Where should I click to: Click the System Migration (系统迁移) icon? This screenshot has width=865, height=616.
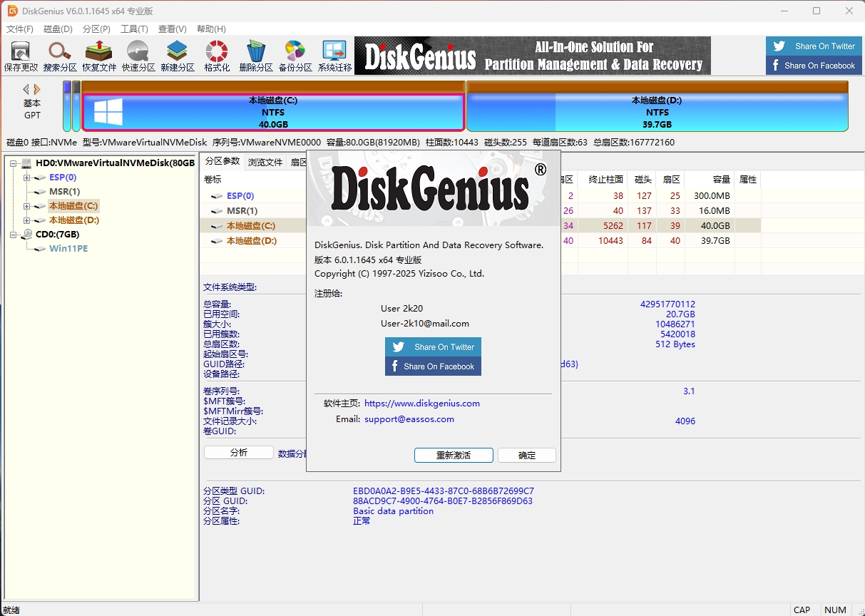(334, 55)
